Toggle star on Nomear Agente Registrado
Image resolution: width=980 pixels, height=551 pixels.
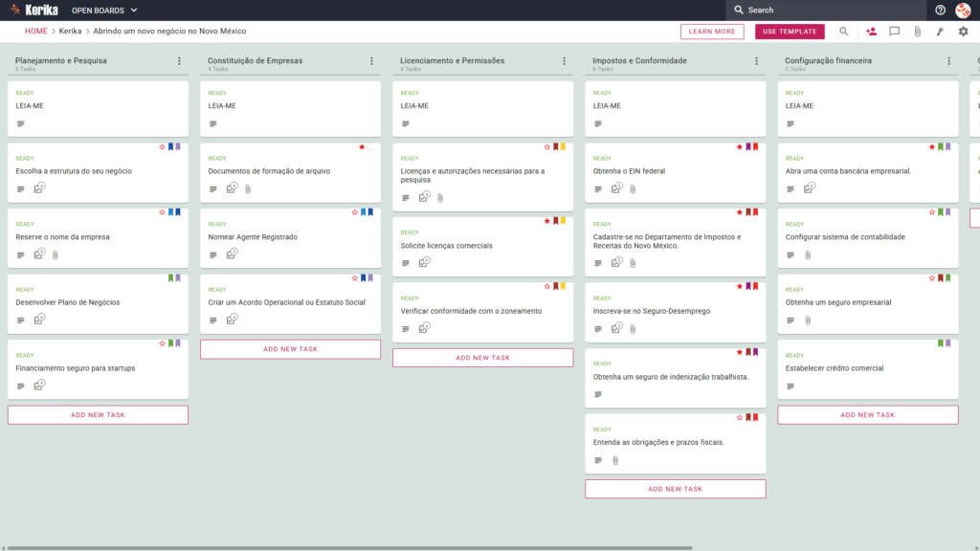[355, 212]
